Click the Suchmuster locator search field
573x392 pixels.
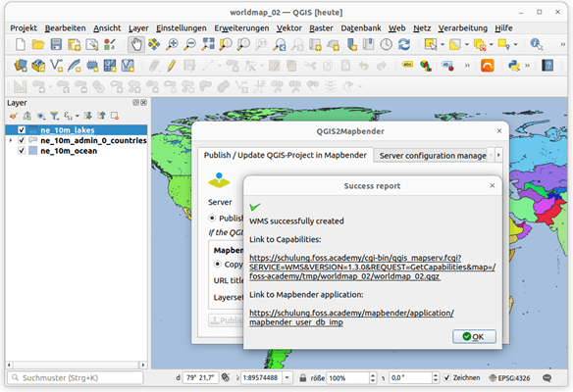76,377
